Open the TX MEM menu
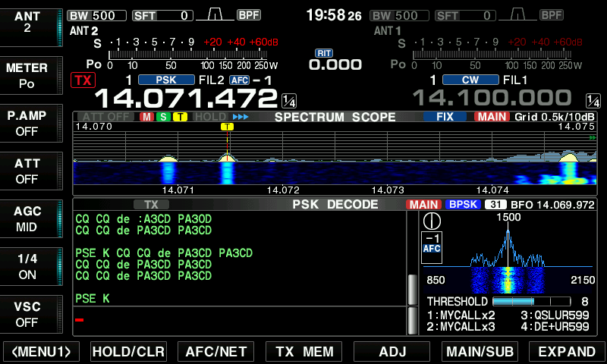Viewport: 607px width, 364px height. (x=303, y=351)
